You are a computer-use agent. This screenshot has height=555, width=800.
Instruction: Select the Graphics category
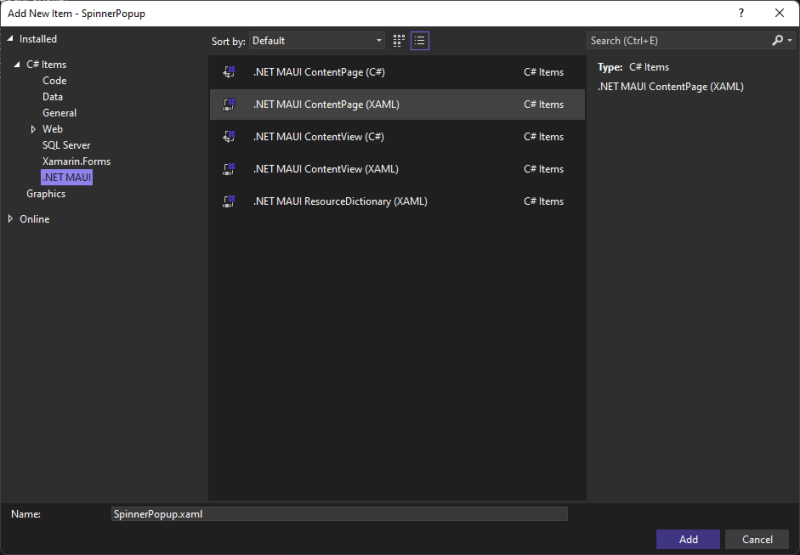pyautogui.click(x=46, y=194)
